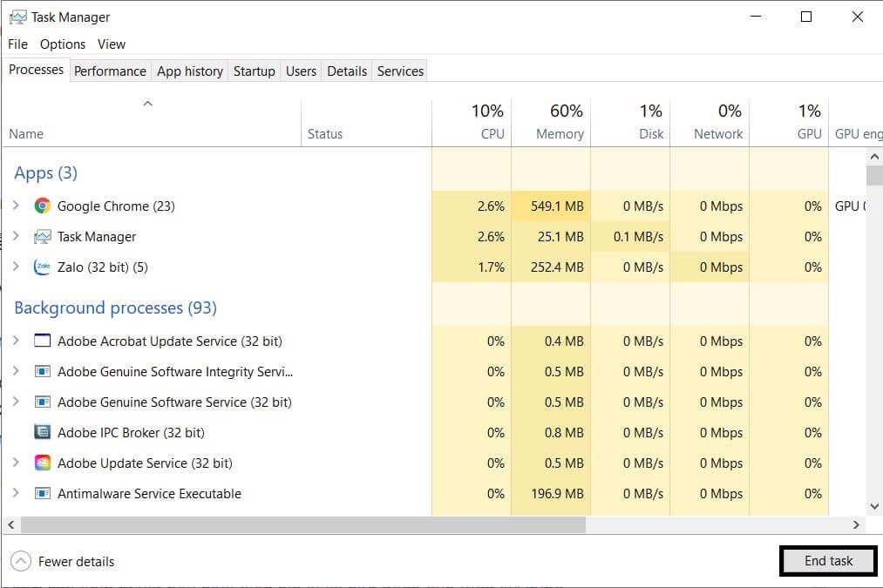Click the Adobe Update Service Creative Cloud icon
This screenshot has width=883, height=588.
[x=42, y=463]
